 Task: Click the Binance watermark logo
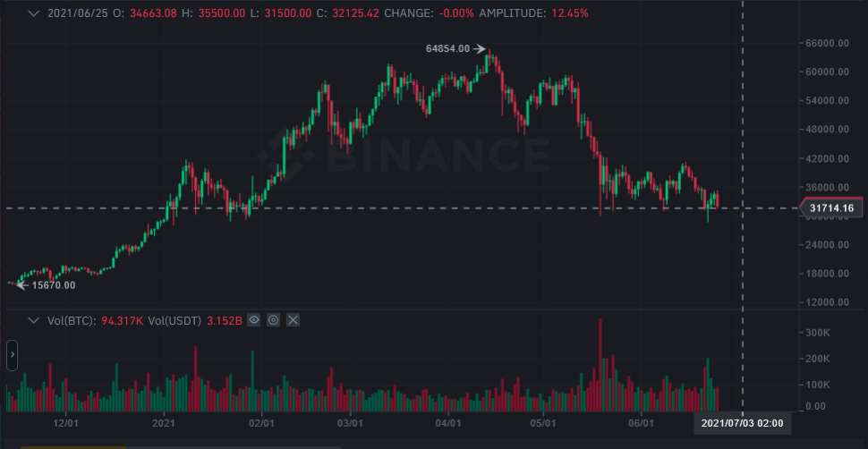(404, 155)
